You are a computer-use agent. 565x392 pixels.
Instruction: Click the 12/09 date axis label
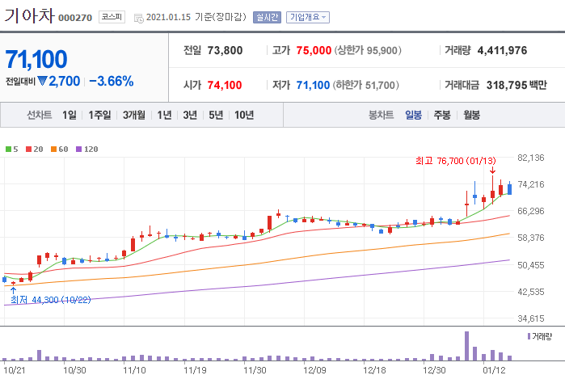[314, 370]
